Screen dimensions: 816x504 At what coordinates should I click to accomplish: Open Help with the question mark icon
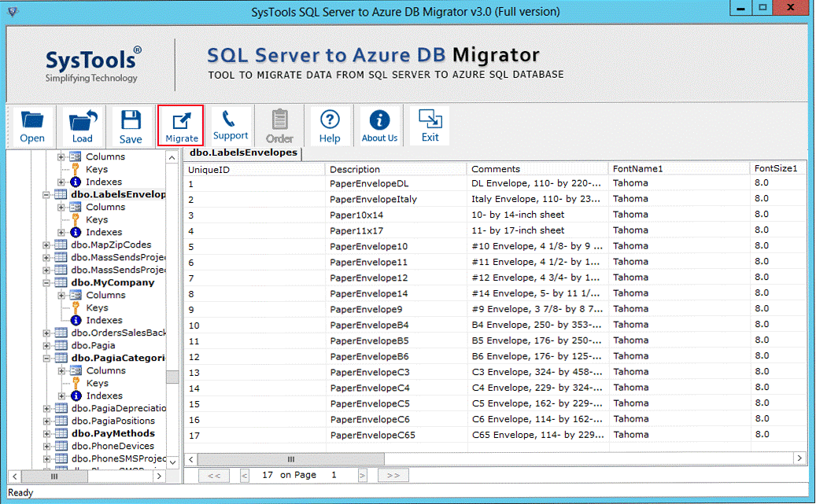pyautogui.click(x=330, y=126)
